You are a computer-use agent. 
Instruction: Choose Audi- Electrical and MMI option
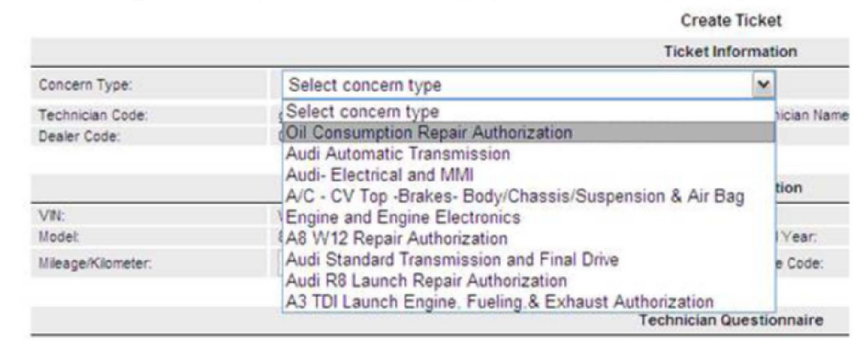point(379,175)
